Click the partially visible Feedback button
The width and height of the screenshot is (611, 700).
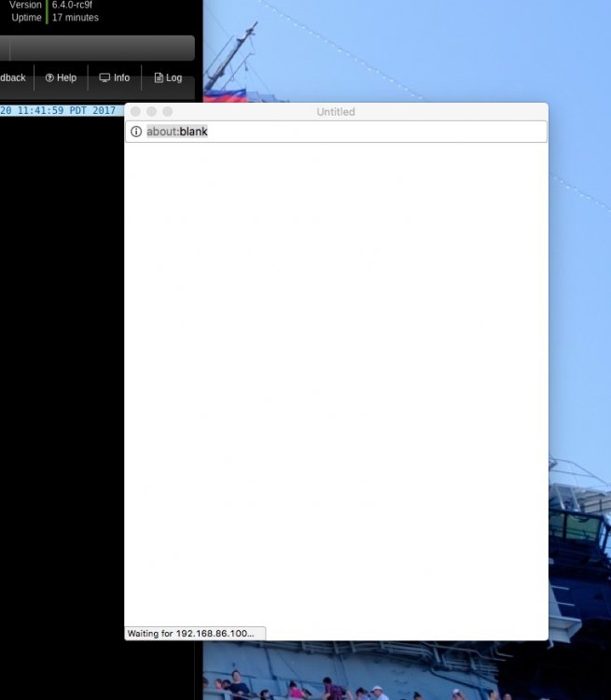pyautogui.click(x=13, y=77)
